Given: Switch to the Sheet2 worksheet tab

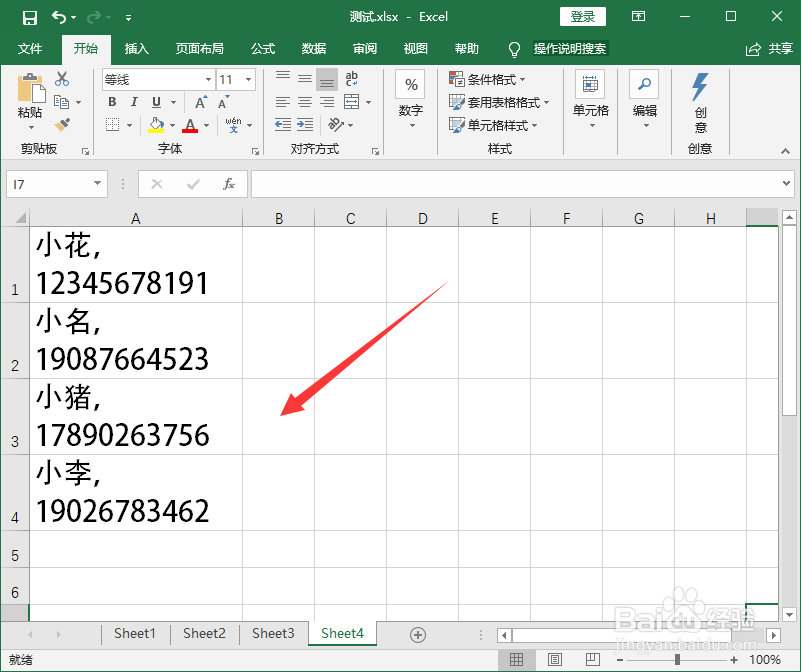Looking at the screenshot, I should click(x=204, y=634).
